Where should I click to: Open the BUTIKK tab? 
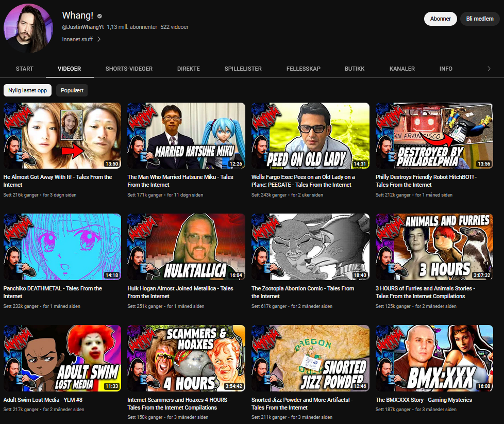[x=355, y=69]
